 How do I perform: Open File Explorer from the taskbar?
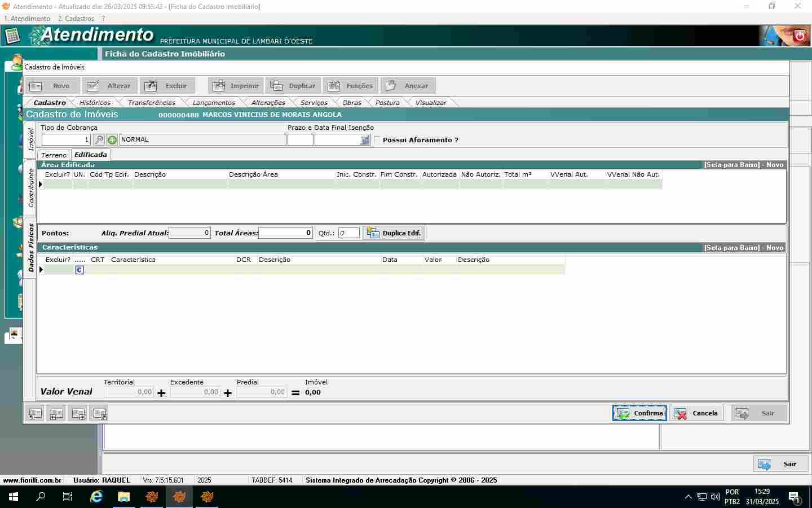tap(123, 497)
